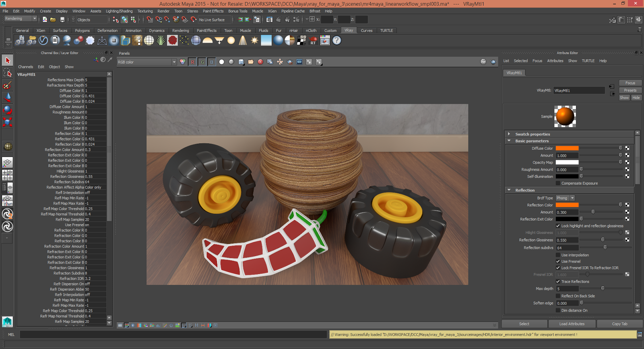Open the Panels menu above viewport
The width and height of the screenshot is (644, 349).
pyautogui.click(x=124, y=53)
